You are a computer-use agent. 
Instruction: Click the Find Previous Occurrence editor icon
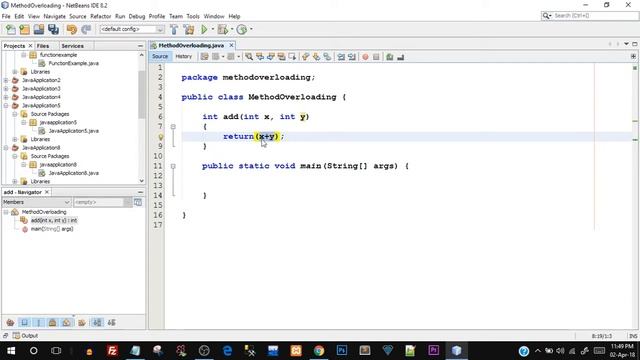tap(260, 57)
